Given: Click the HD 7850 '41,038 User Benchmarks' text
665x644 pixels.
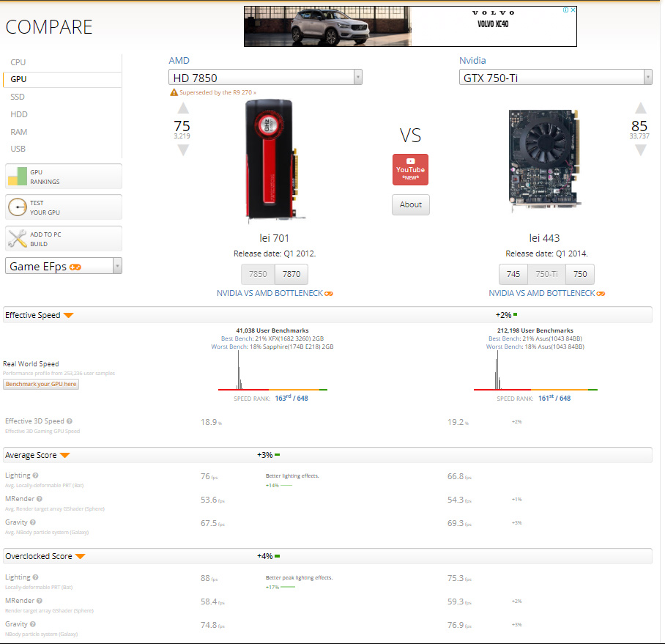Looking at the screenshot, I should coord(272,330).
